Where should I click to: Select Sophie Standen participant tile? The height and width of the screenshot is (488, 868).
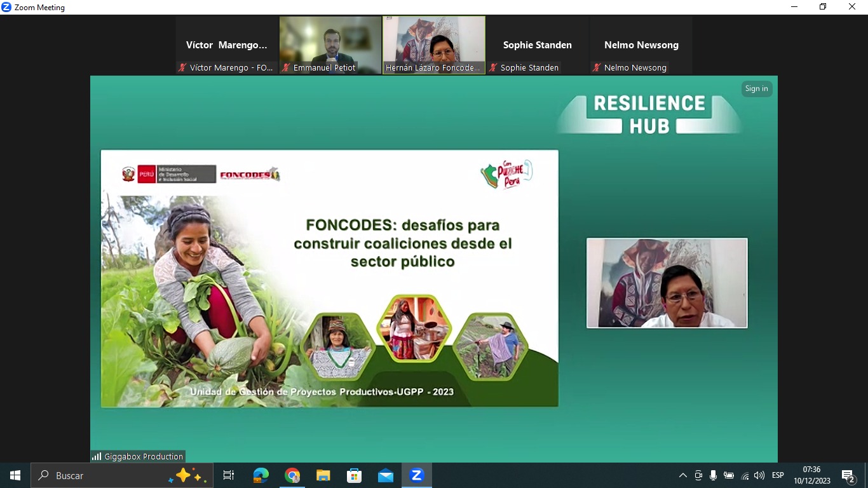pos(538,45)
